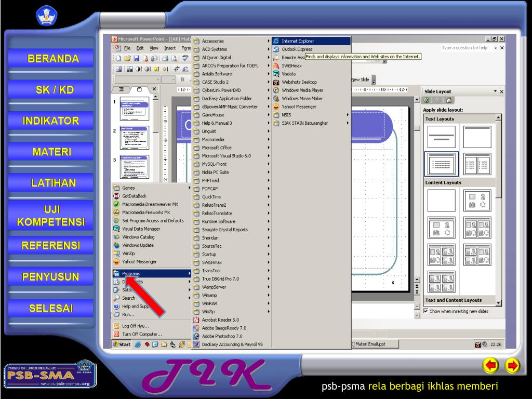This screenshot has width=532, height=399.
Task: Click the SELESAI button
Action: click(x=51, y=308)
